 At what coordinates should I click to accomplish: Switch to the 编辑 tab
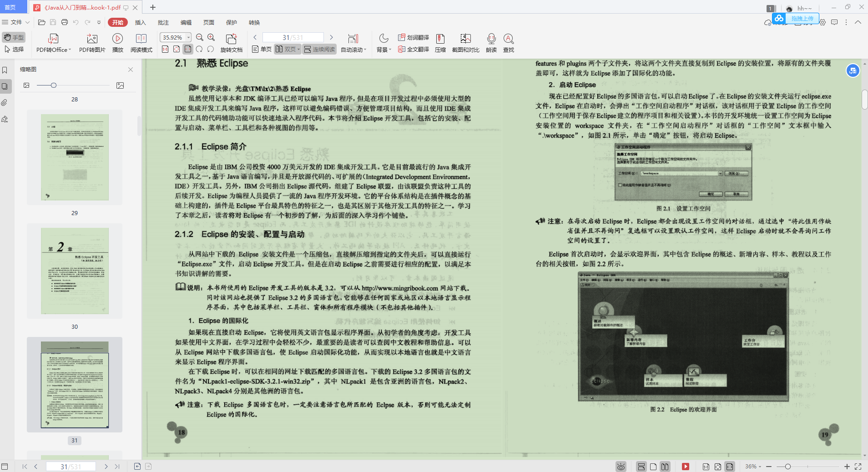click(186, 22)
